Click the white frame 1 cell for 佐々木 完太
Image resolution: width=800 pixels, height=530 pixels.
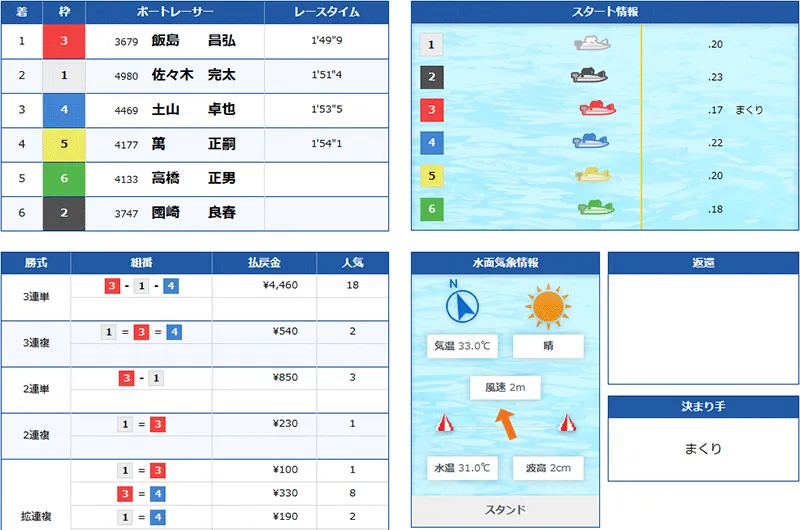click(x=64, y=75)
